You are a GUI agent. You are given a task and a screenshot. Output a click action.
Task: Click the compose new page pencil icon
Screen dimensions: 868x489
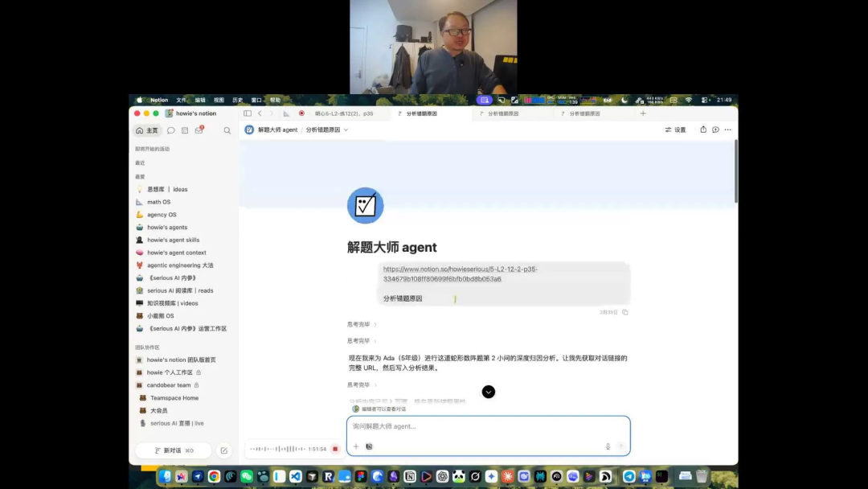tap(224, 450)
